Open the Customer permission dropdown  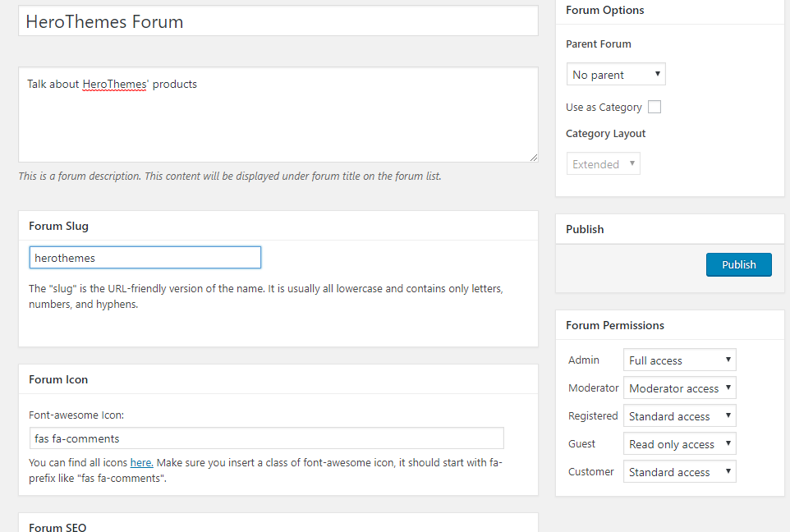point(680,471)
